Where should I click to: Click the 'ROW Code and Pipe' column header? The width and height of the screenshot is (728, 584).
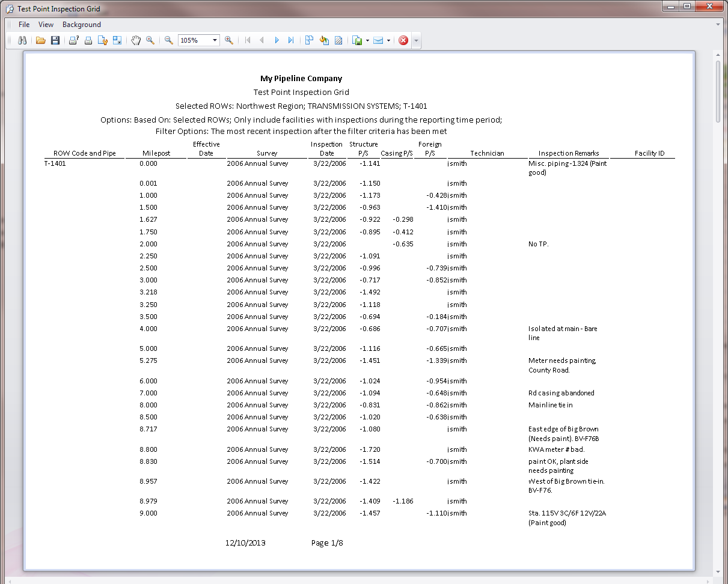(x=85, y=153)
